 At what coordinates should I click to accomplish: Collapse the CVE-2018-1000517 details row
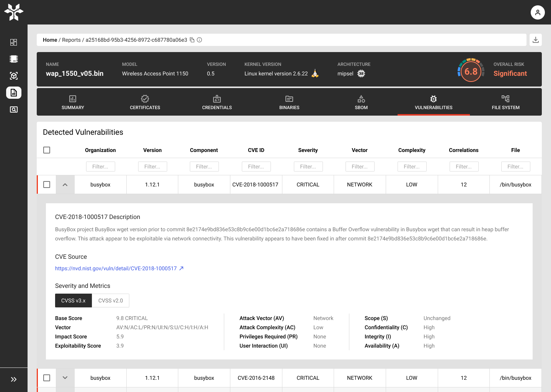tap(65, 185)
